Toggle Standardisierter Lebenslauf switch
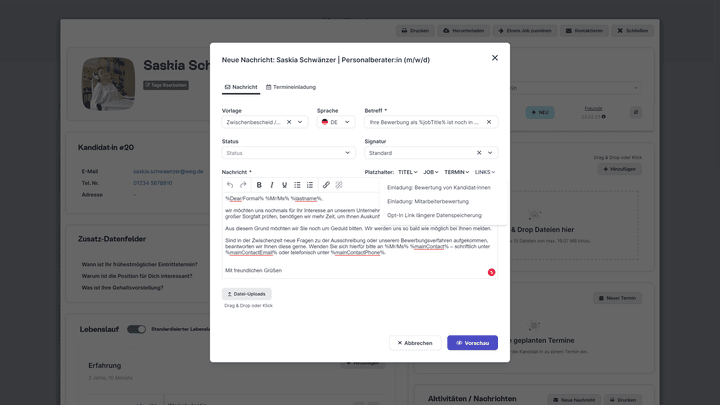 point(136,329)
